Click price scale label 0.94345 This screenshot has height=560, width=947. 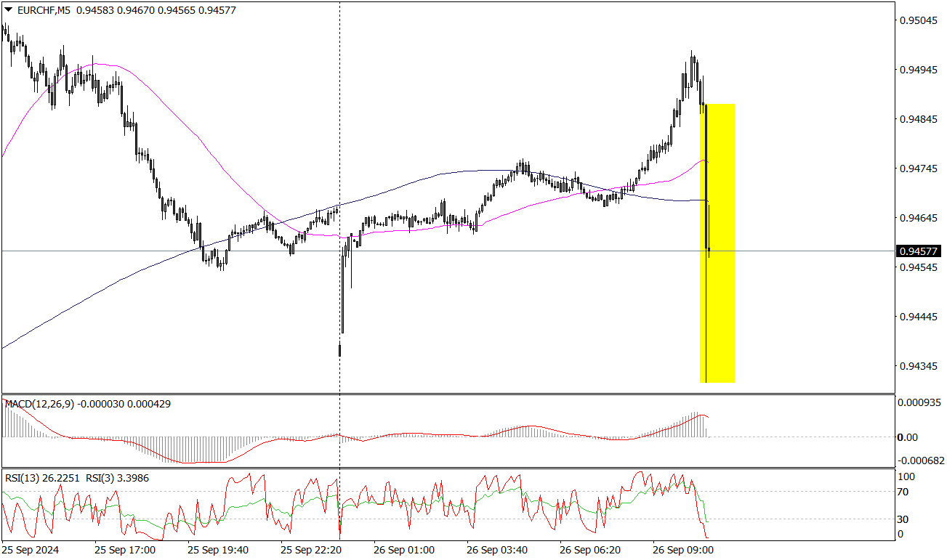919,366
